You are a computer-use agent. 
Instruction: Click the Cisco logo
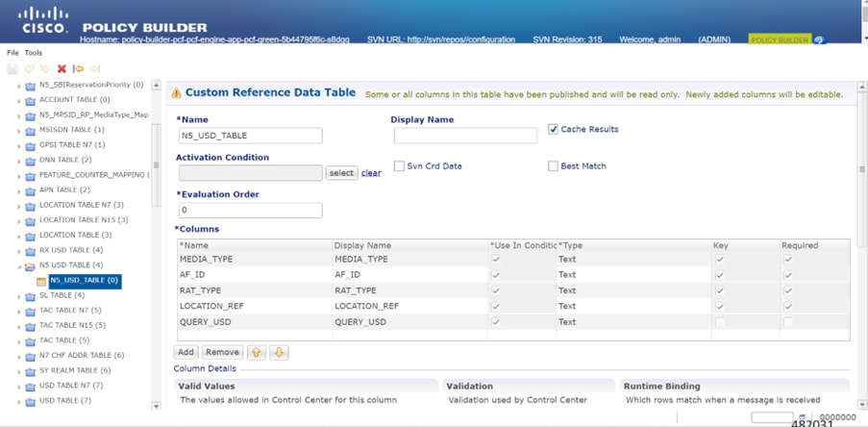tap(43, 20)
